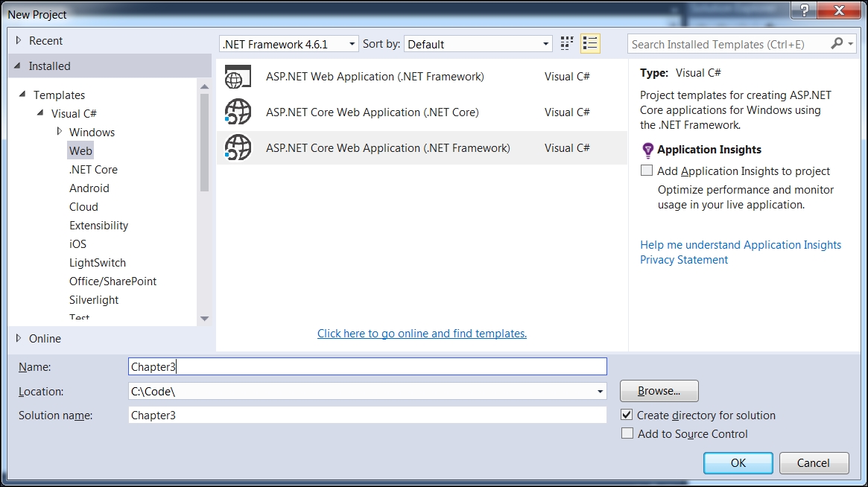The image size is (868, 487).
Task: Check Add to Source Control
Action: tap(627, 433)
